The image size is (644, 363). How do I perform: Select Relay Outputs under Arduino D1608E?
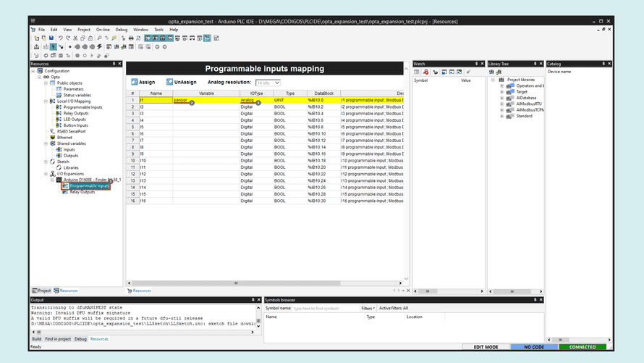point(82,192)
